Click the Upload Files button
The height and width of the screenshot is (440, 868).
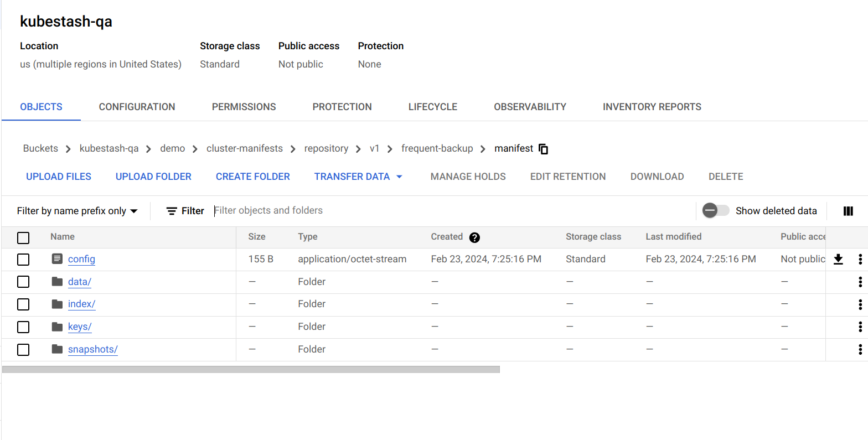pos(59,177)
